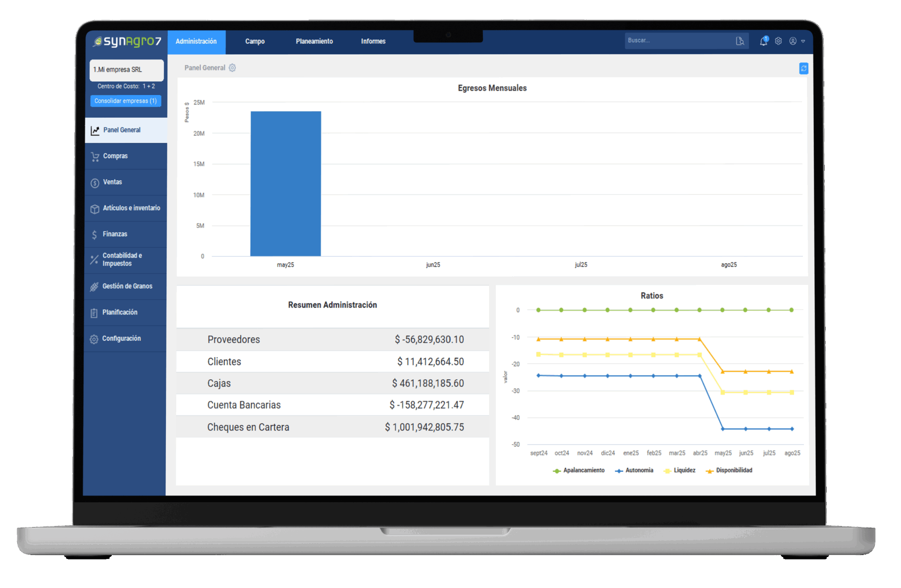Click the document search icon in search bar
The height and width of the screenshot is (588, 901).
(740, 41)
